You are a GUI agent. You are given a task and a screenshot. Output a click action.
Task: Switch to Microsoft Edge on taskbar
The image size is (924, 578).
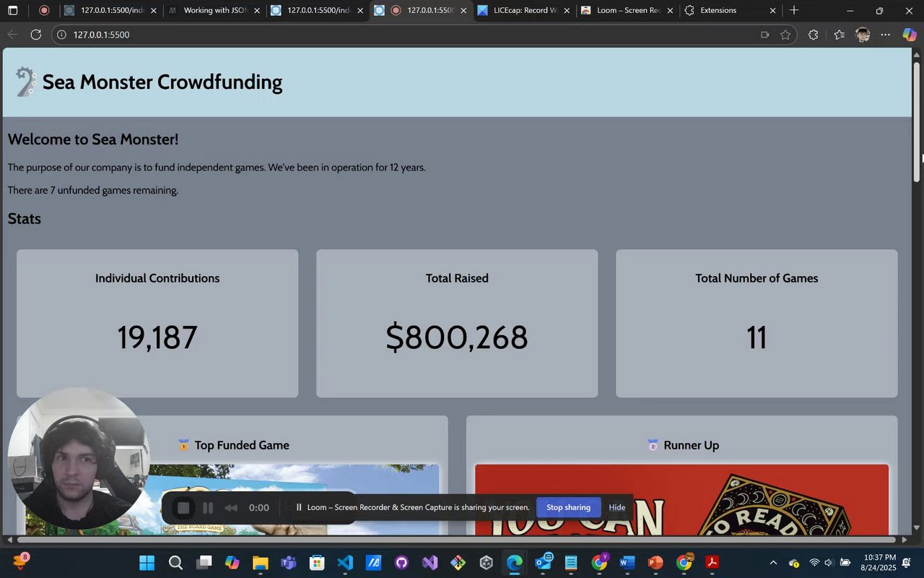(x=514, y=563)
